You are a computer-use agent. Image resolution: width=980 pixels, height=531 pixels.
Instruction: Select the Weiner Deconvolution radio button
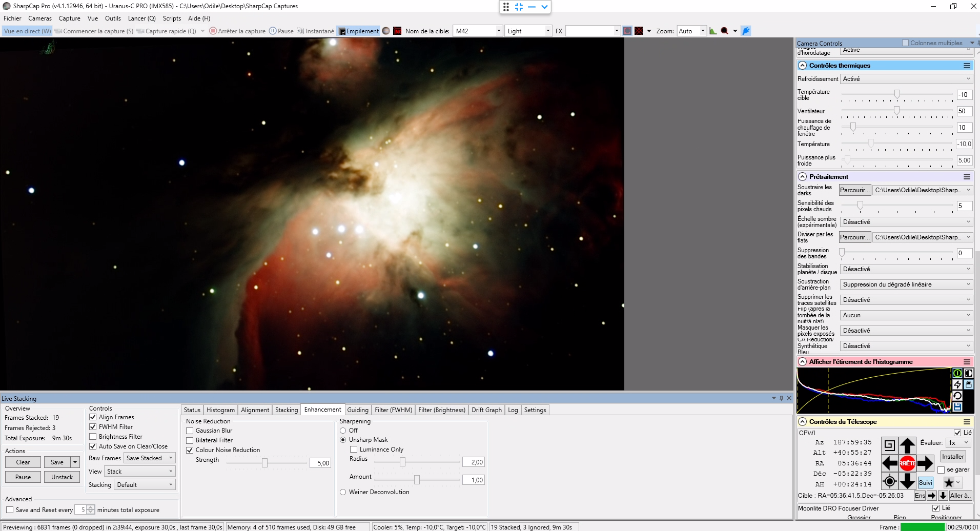coord(343,492)
